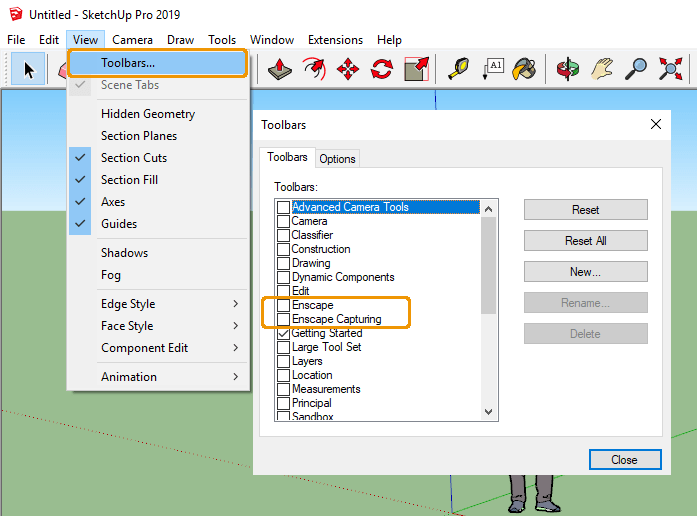Check the Enscape Capturing checkbox
The width and height of the screenshot is (697, 516).
point(283,319)
